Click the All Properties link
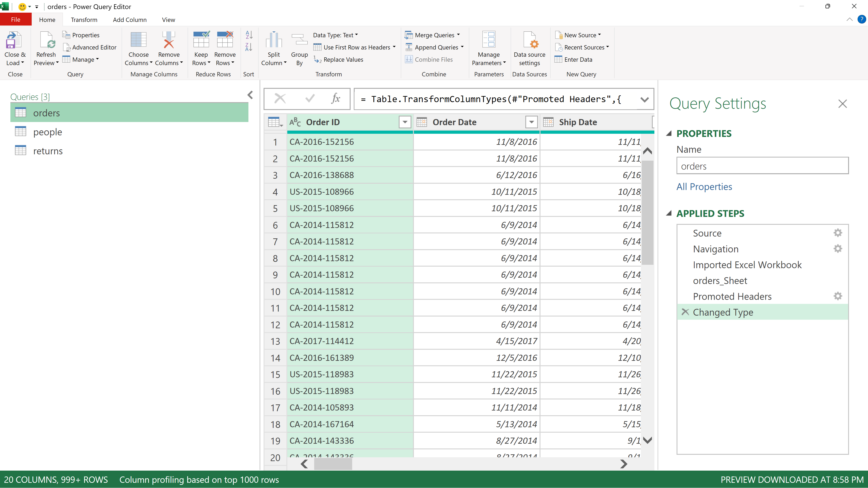 [x=704, y=187]
